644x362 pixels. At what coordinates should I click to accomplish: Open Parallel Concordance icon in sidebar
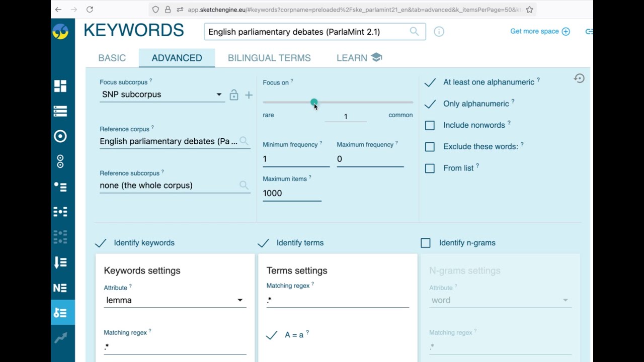(60, 212)
